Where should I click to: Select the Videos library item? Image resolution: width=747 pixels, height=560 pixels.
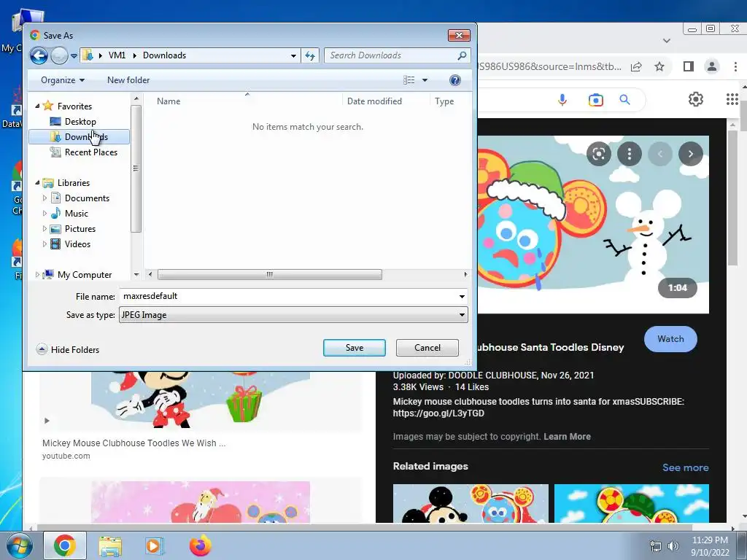(x=77, y=244)
